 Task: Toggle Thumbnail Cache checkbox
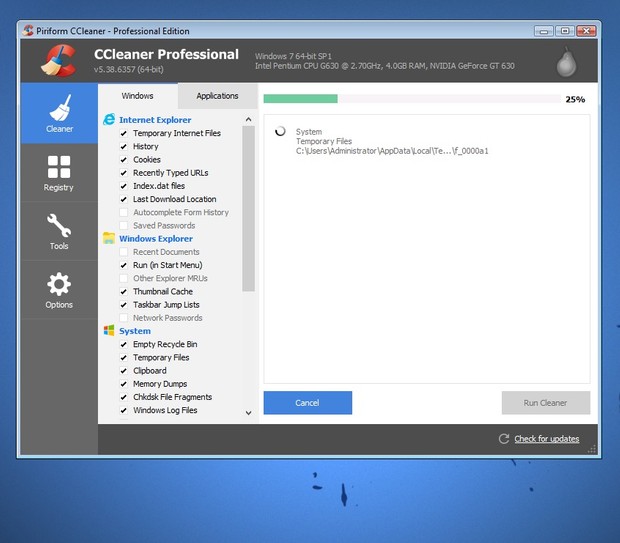coord(124,291)
